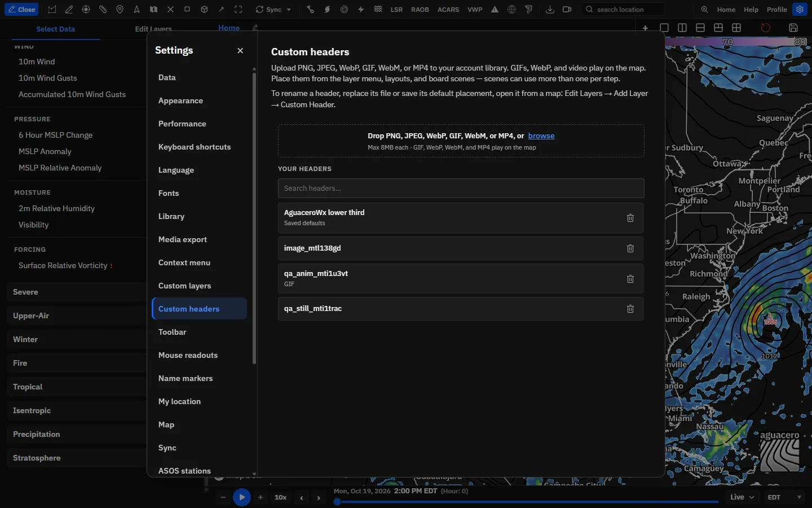Viewport: 812px width, 508px height.
Task: Open Toolbar settings section
Action: (200, 332)
